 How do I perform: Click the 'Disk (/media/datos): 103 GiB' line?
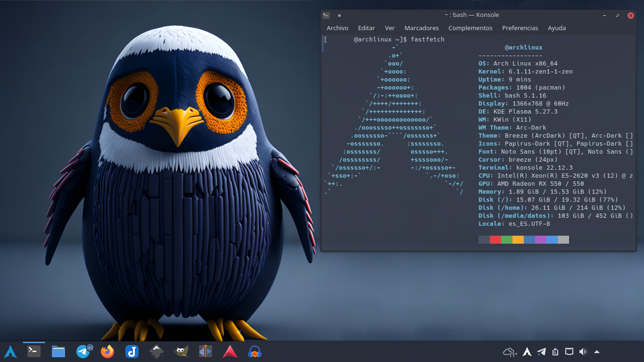pyautogui.click(x=556, y=216)
